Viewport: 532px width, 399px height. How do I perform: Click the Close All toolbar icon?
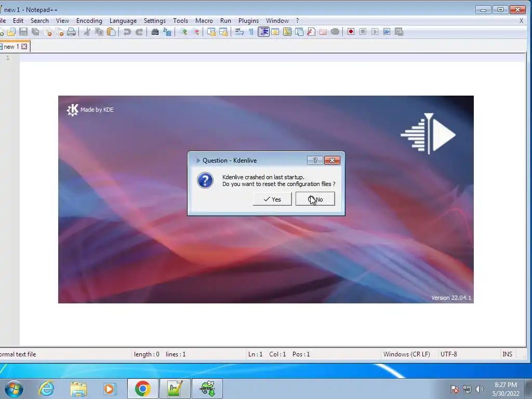tap(59, 32)
